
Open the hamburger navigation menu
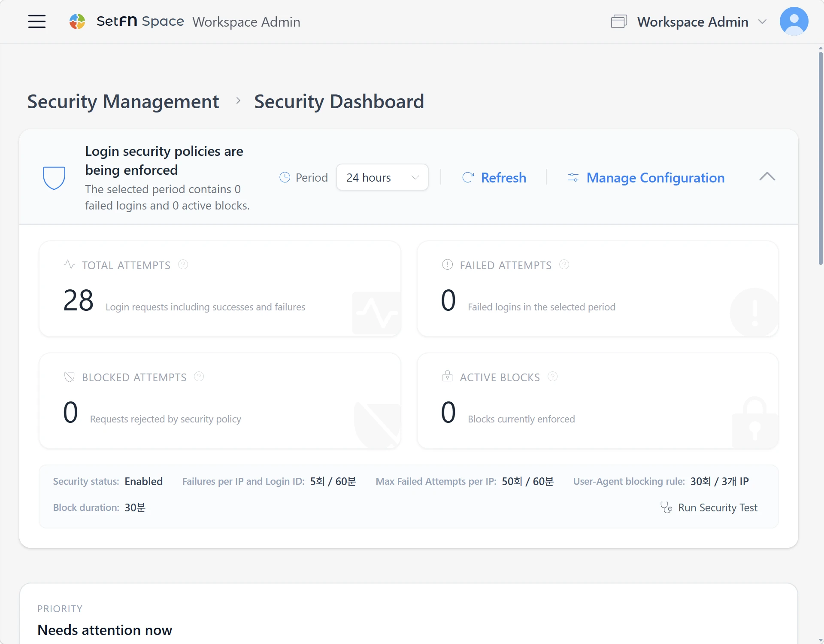pyautogui.click(x=37, y=21)
